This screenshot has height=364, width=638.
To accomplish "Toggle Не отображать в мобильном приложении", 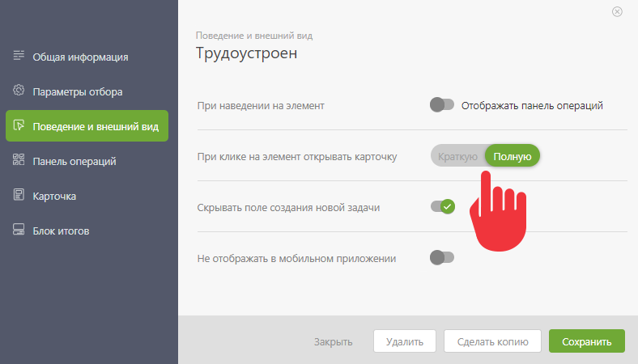I will pyautogui.click(x=442, y=257).
